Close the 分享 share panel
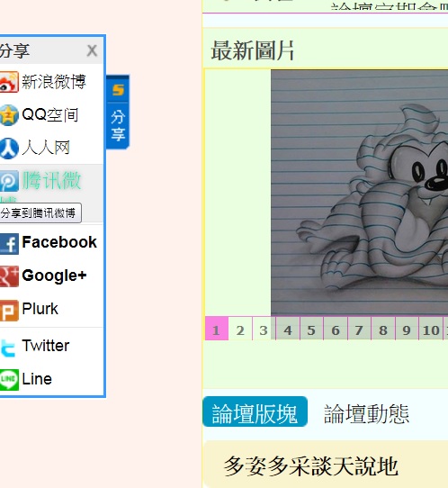The height and width of the screenshot is (488, 448). 92,50
